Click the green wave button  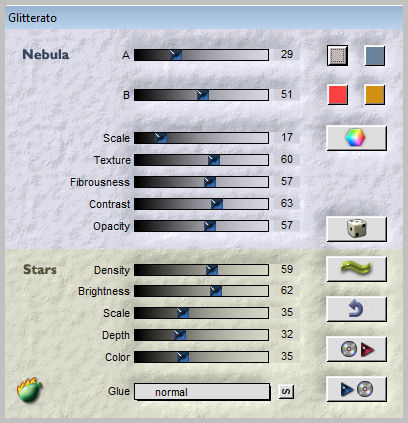356,269
